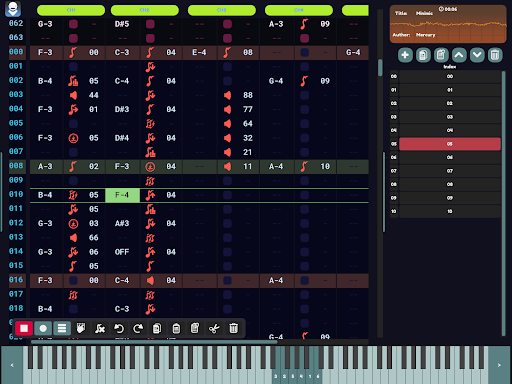The width and height of the screenshot is (512, 384).
Task: Delete selection using bottom toolbar trash icon
Action: point(233,328)
